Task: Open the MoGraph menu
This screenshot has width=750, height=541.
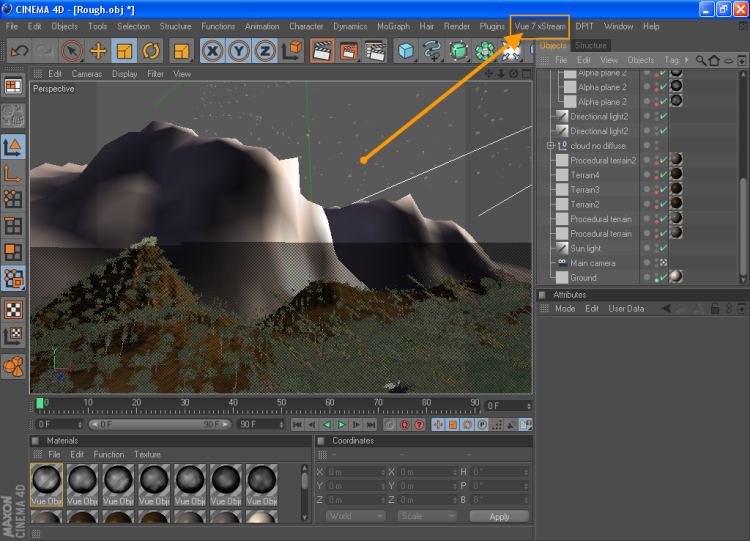Action: pos(393,26)
